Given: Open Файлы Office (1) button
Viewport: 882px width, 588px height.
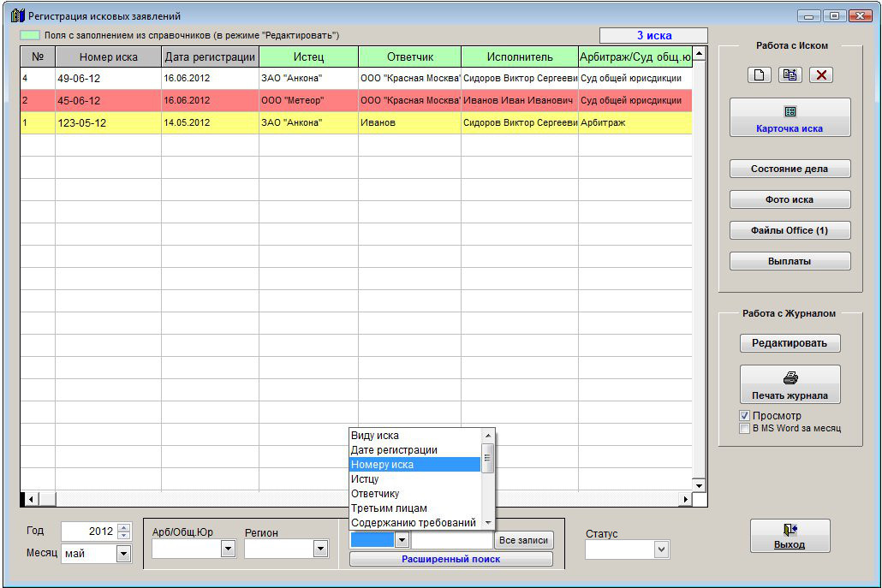Looking at the screenshot, I should click(790, 230).
